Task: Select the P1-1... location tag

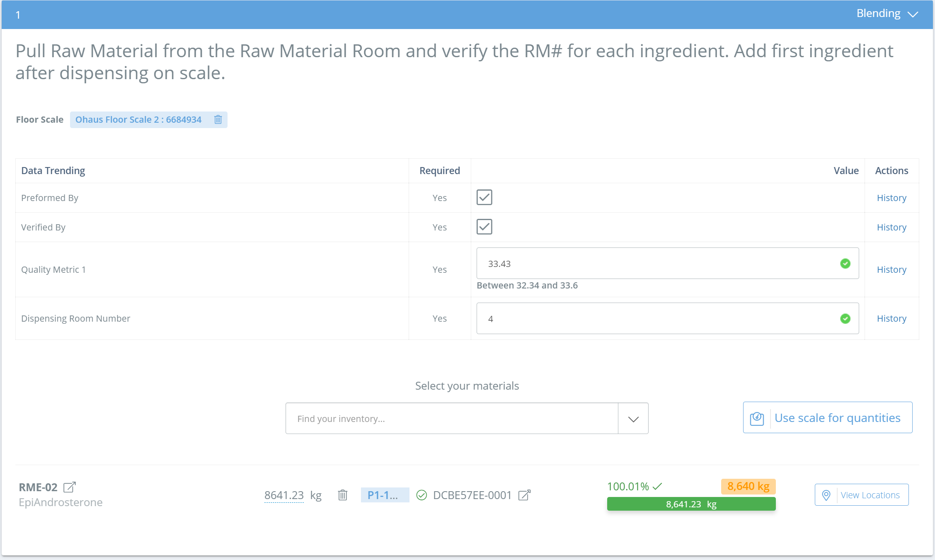Action: click(385, 495)
